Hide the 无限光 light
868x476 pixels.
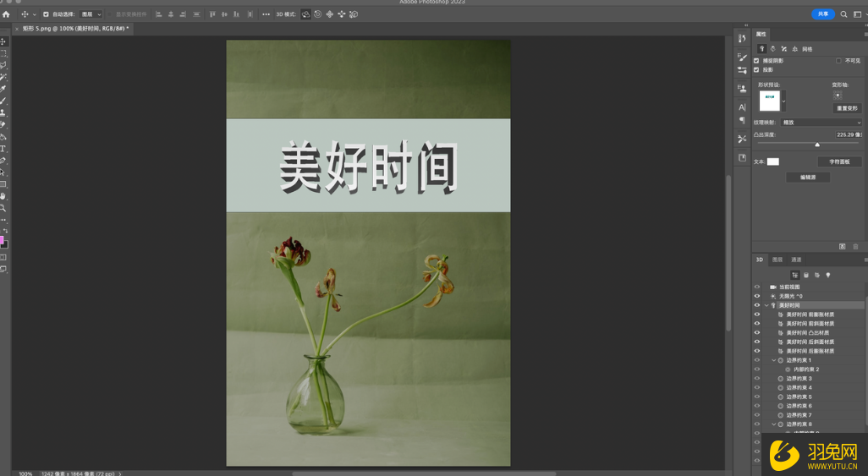[x=756, y=296]
